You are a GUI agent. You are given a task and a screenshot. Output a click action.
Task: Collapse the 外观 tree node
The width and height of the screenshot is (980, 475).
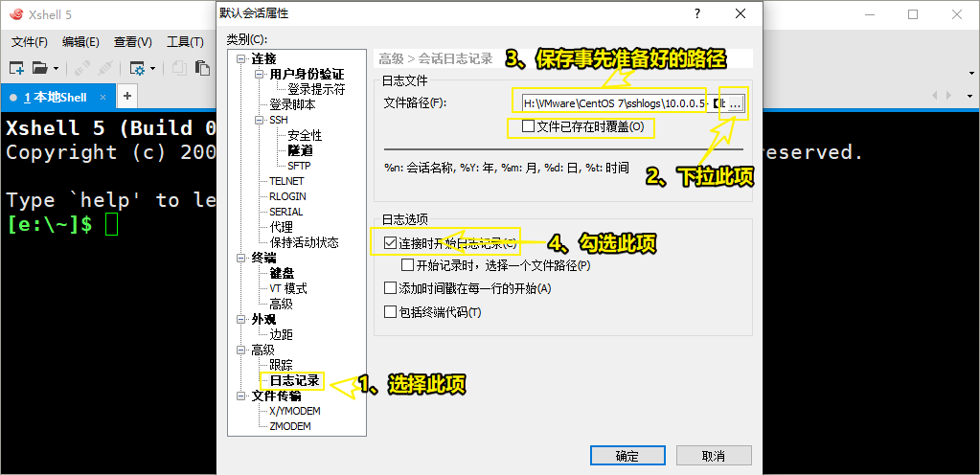click(240, 319)
